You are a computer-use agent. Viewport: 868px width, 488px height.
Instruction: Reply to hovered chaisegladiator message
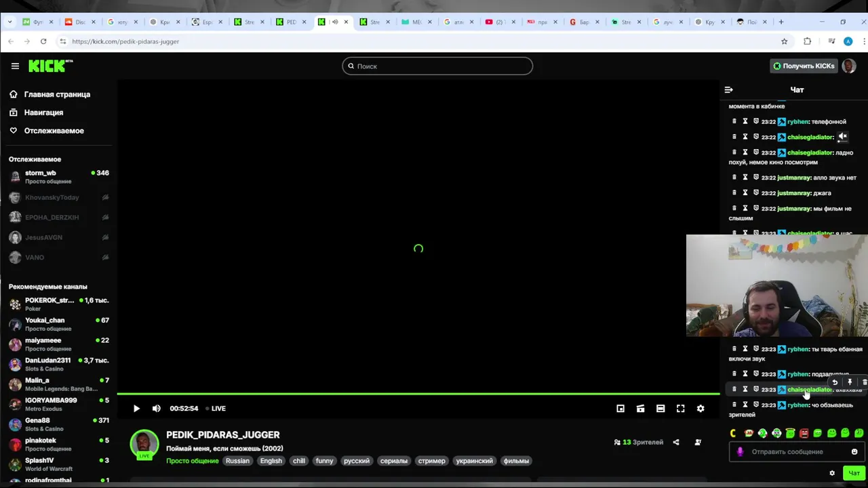pyautogui.click(x=835, y=382)
